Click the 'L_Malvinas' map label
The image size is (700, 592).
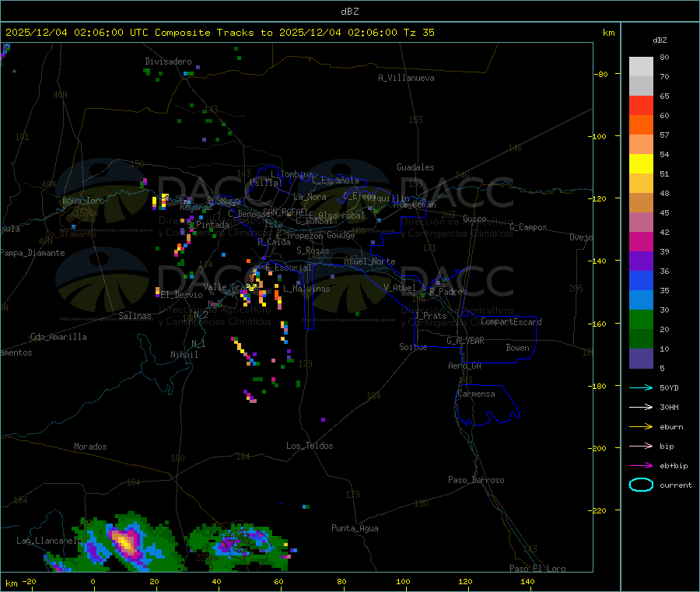[306, 289]
